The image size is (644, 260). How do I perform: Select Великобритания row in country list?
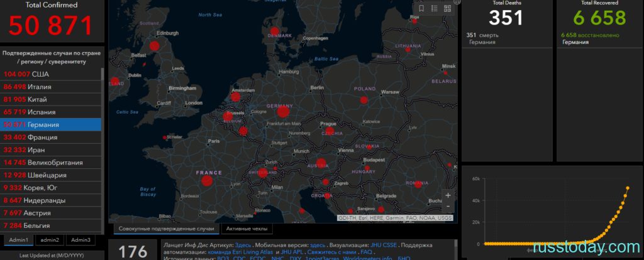50,163
